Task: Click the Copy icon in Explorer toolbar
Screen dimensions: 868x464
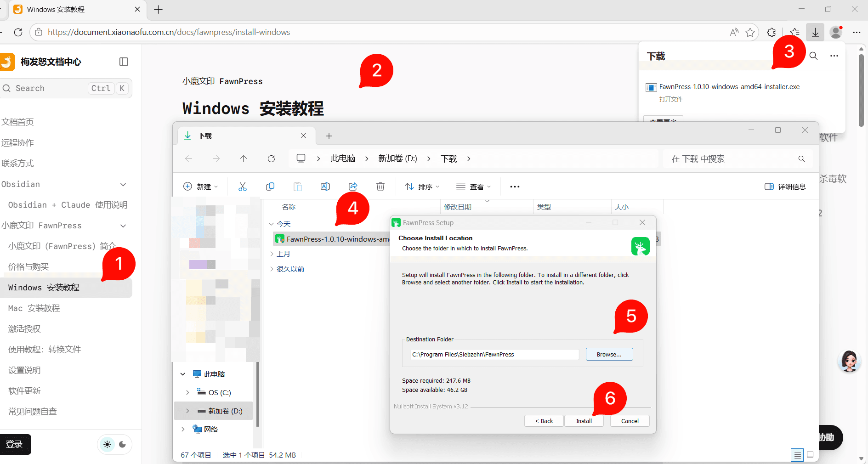Action: (x=270, y=187)
